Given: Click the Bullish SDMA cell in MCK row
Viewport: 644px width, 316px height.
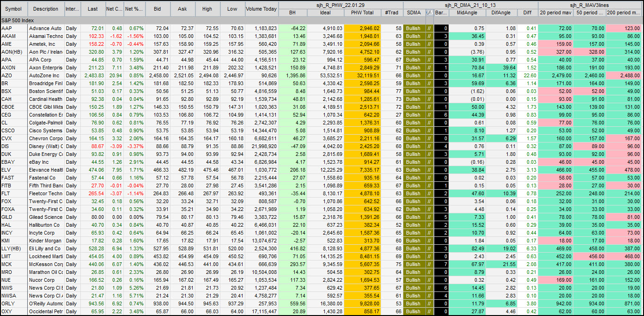Looking at the screenshot, I should click(414, 265).
